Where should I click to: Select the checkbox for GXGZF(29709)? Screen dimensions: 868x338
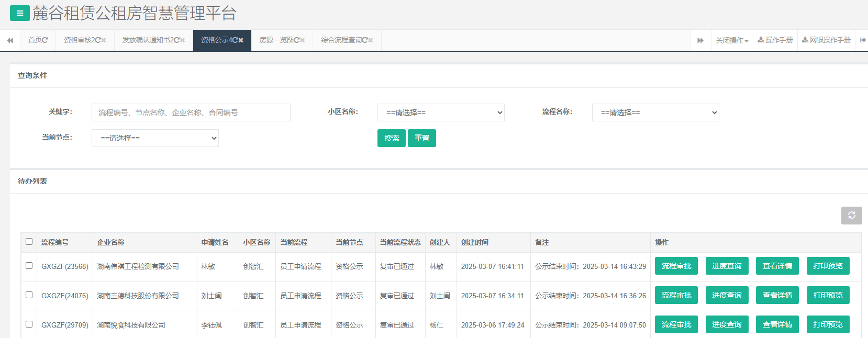coord(29,324)
